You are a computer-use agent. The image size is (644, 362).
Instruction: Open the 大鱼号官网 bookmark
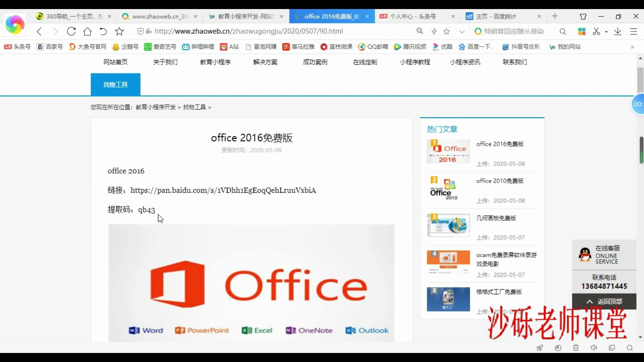pyautogui.click(x=88, y=47)
